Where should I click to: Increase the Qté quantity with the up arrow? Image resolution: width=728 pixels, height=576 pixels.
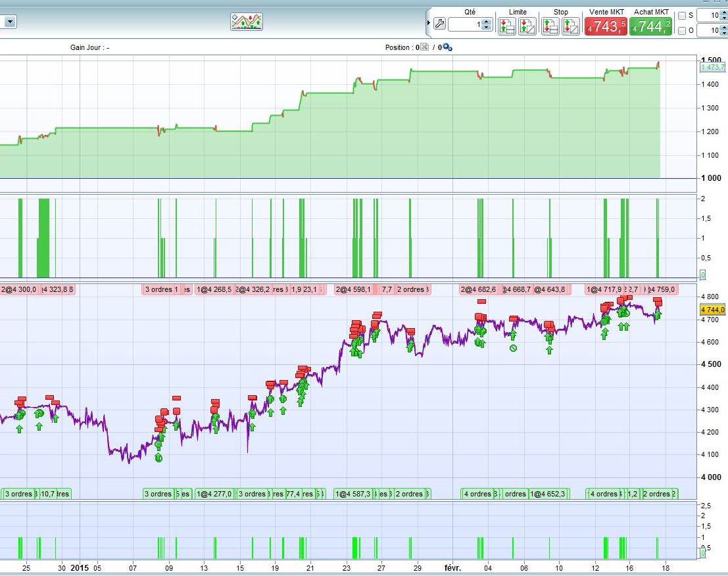click(x=486, y=21)
